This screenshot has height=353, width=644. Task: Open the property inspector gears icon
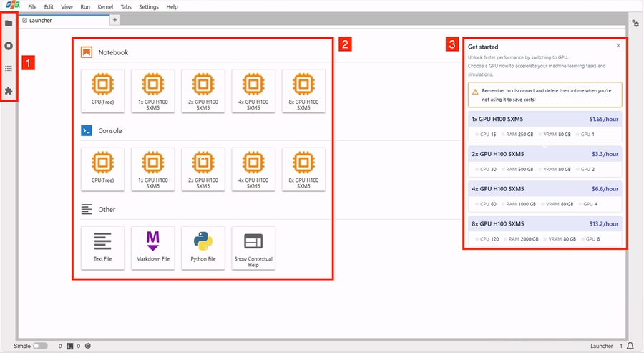[635, 23]
